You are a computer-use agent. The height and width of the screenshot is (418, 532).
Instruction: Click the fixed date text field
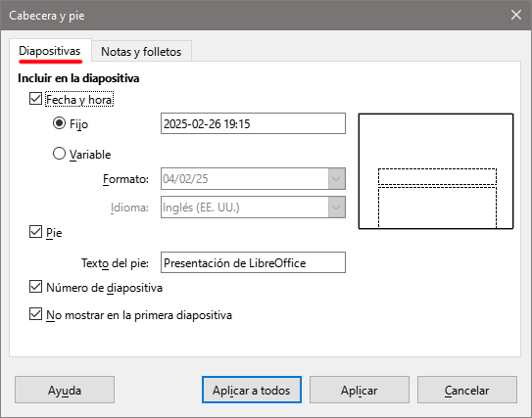point(253,123)
